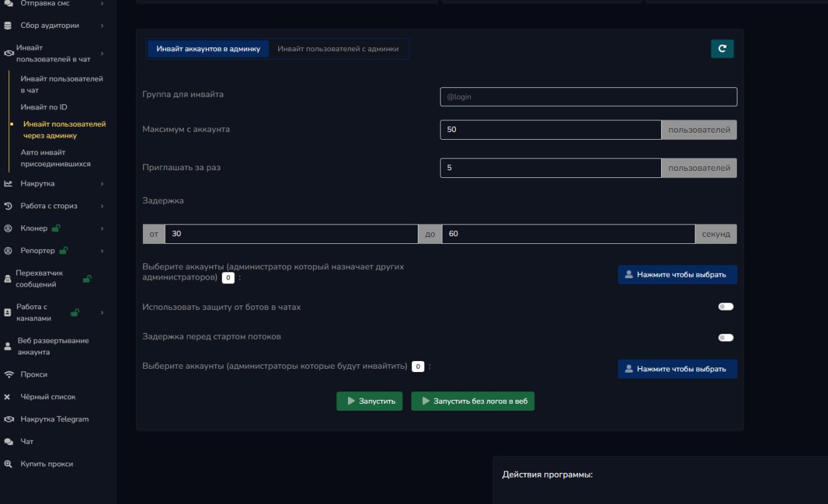
Task: Click the Группа для инвайта @login field
Action: point(588,97)
